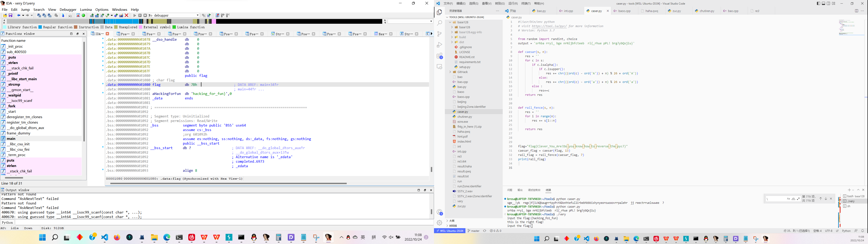Image resolution: width=868 pixels, height=244 pixels.
Task: Click the Regular function color legend swatch
Action: point(40,27)
